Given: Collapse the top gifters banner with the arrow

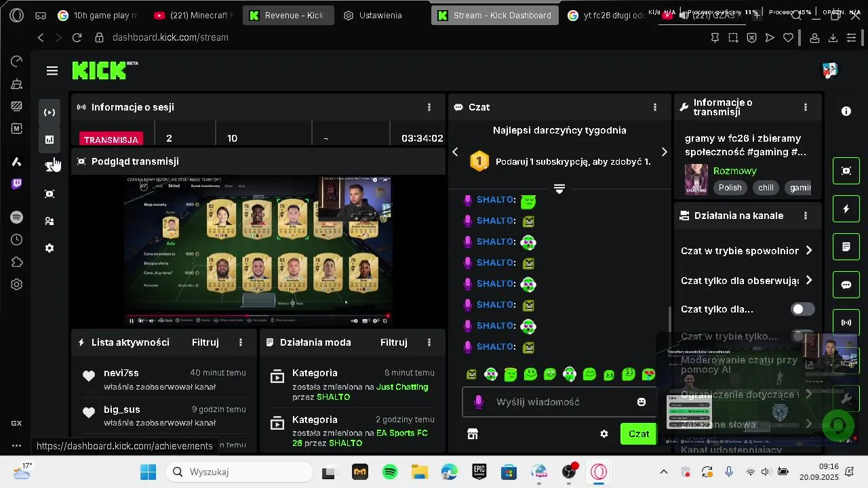Looking at the screenshot, I should [x=559, y=189].
